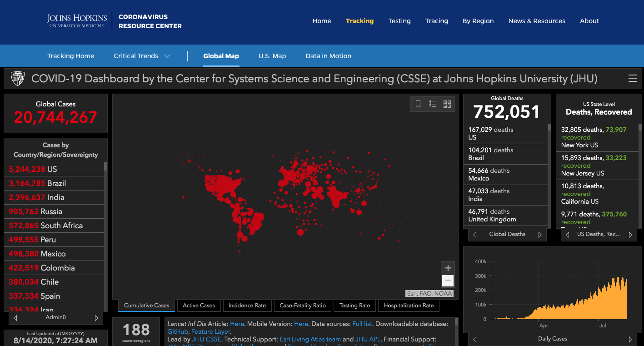The width and height of the screenshot is (644, 346).
Task: Switch to the U.S. Map tab
Action: (272, 56)
